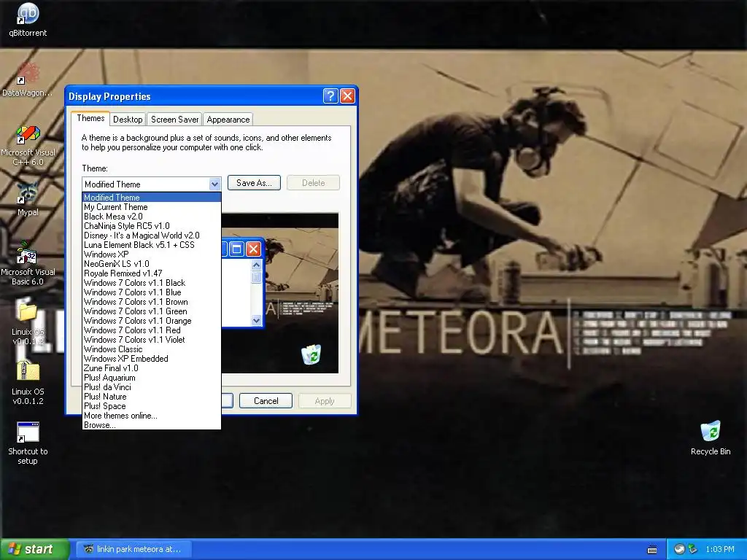Viewport: 747px width, 560px height.
Task: Choose More themes online...
Action: click(x=152, y=416)
